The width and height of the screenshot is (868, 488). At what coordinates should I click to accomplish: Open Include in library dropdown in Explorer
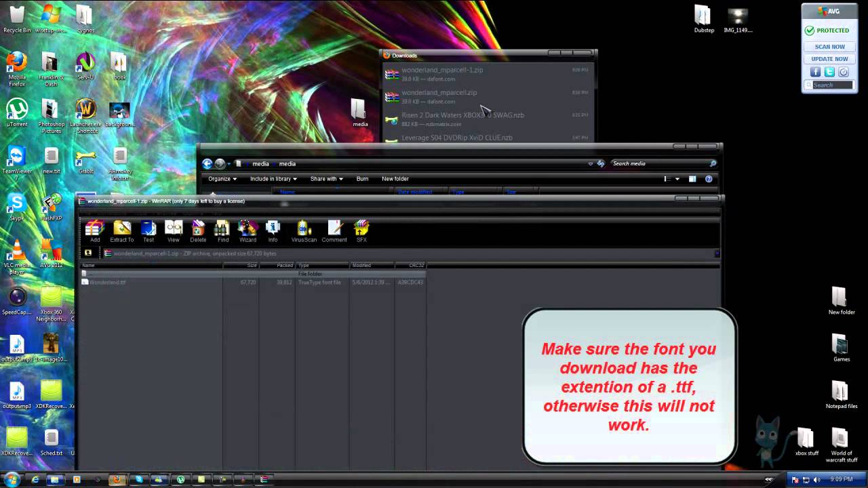(273, 179)
